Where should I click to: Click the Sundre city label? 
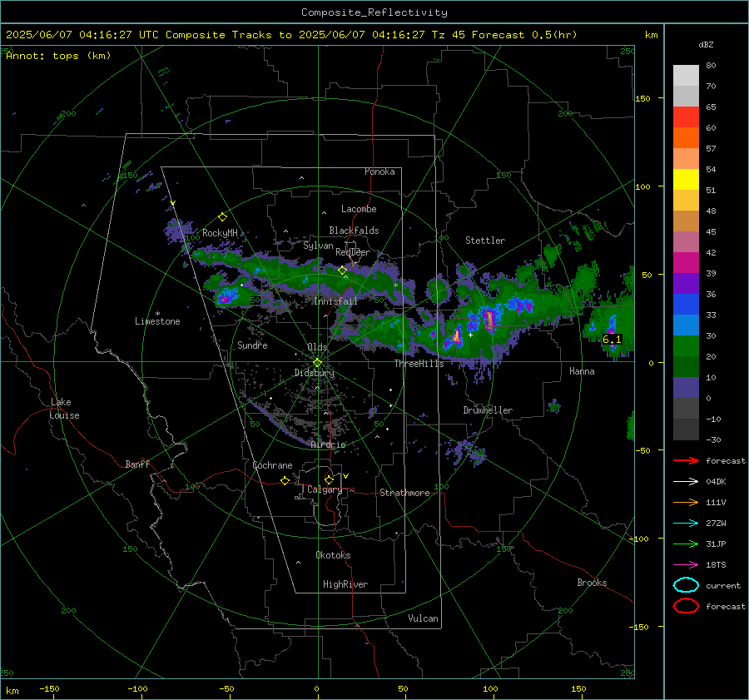252,345
